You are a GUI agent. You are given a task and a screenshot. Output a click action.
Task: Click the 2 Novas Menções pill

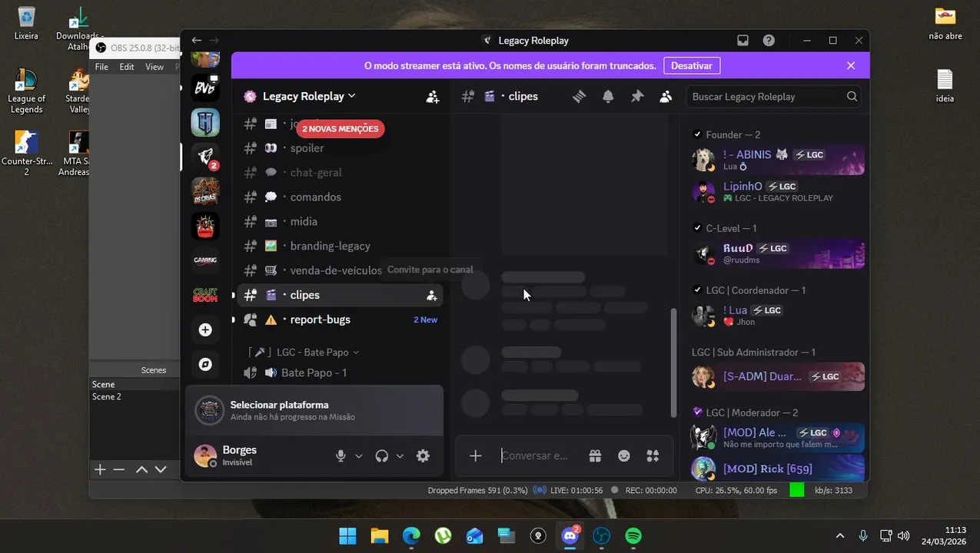tap(341, 129)
